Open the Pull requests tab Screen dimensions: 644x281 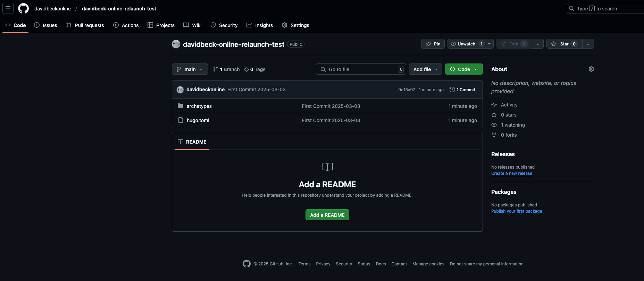coord(85,25)
